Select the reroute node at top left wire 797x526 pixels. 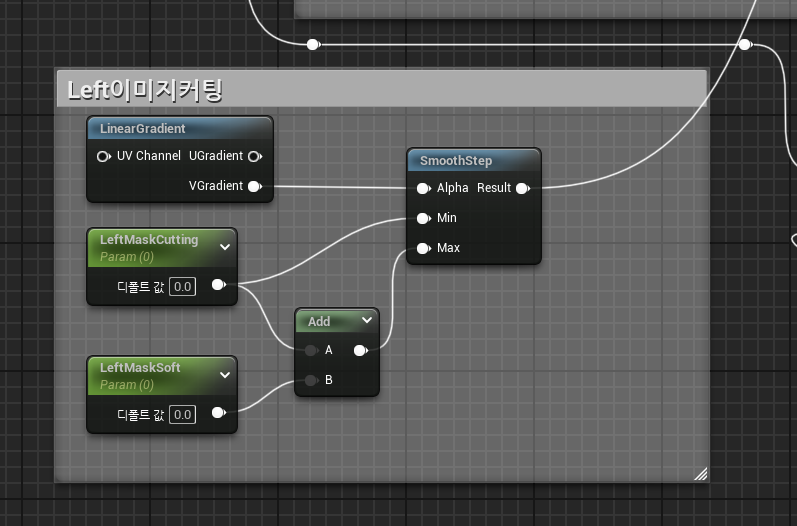(314, 45)
